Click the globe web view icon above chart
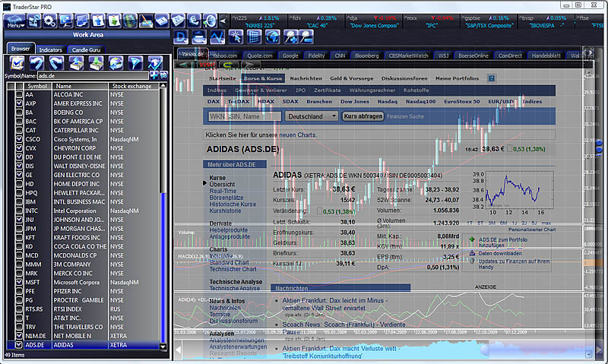 click(x=273, y=37)
